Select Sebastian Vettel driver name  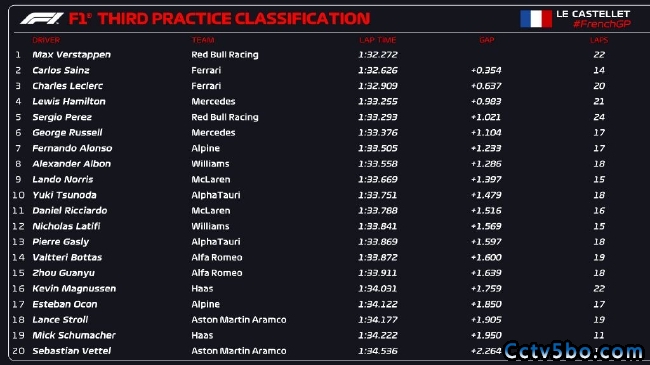tap(72, 351)
